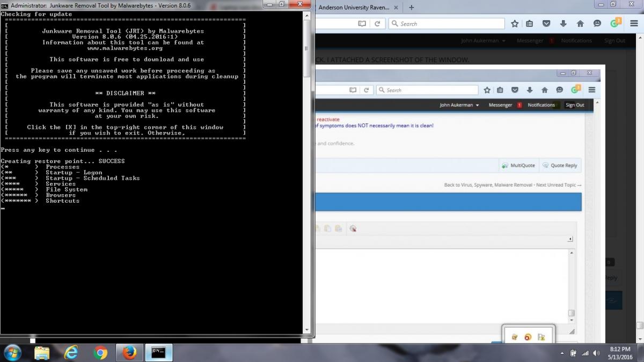Screen dimensions: 644x362
Task: Open the main Firefox hamburger menu
Action: tap(633, 24)
